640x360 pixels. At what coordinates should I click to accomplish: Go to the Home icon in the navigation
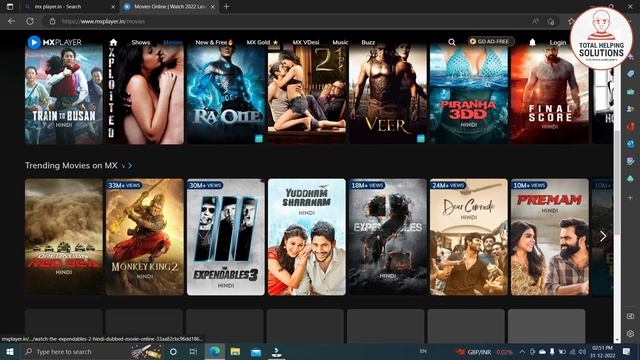point(113,42)
